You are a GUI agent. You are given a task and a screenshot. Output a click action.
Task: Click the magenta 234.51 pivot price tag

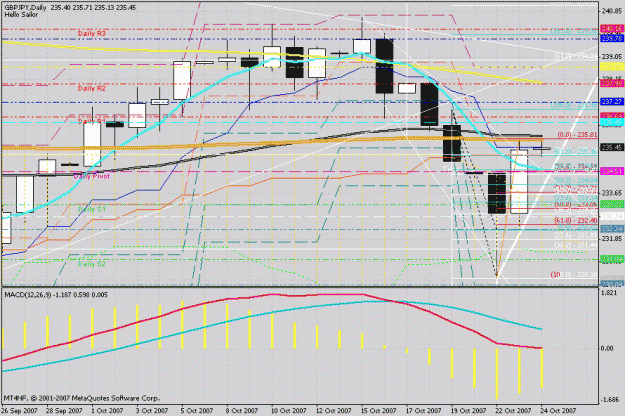pos(612,171)
